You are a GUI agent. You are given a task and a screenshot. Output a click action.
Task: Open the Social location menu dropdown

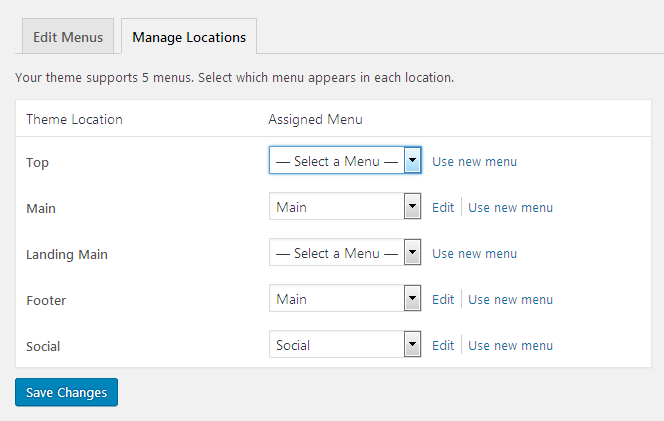(345, 344)
